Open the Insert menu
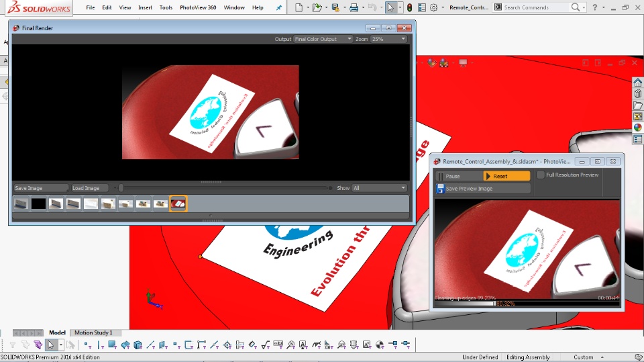644x362 pixels. (145, 7)
